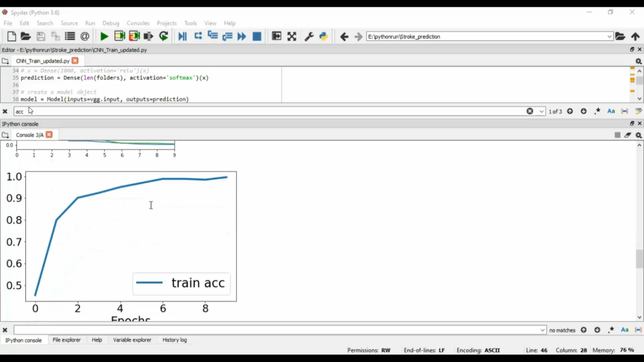Expand the working directory path dropdown
644x362 pixels.
point(609,36)
